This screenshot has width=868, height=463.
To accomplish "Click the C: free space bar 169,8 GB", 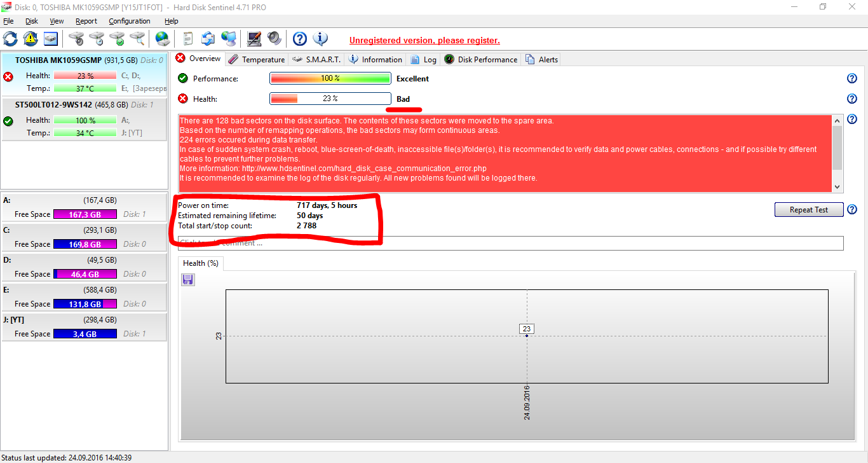I will click(85, 245).
